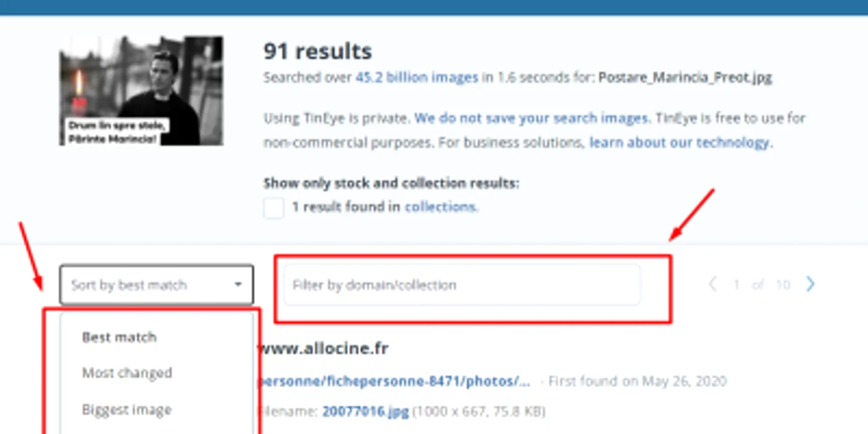Click the searched image thumbnail

141,91
